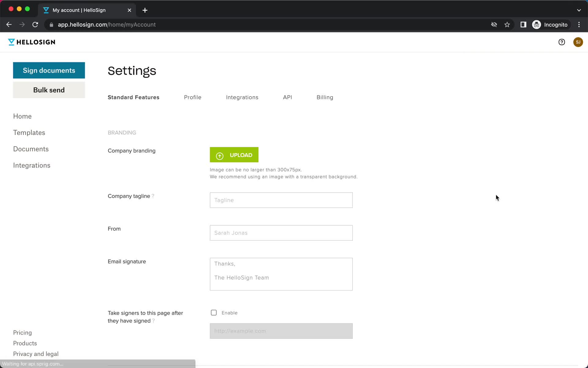Click the camera off icon in toolbar

point(494,25)
